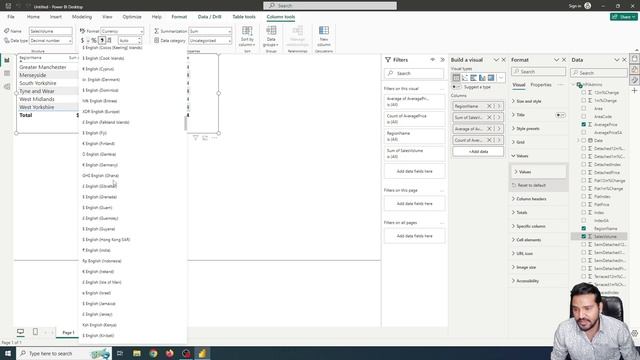
Task: Switch to Properties tab in Format pane
Action: click(541, 85)
